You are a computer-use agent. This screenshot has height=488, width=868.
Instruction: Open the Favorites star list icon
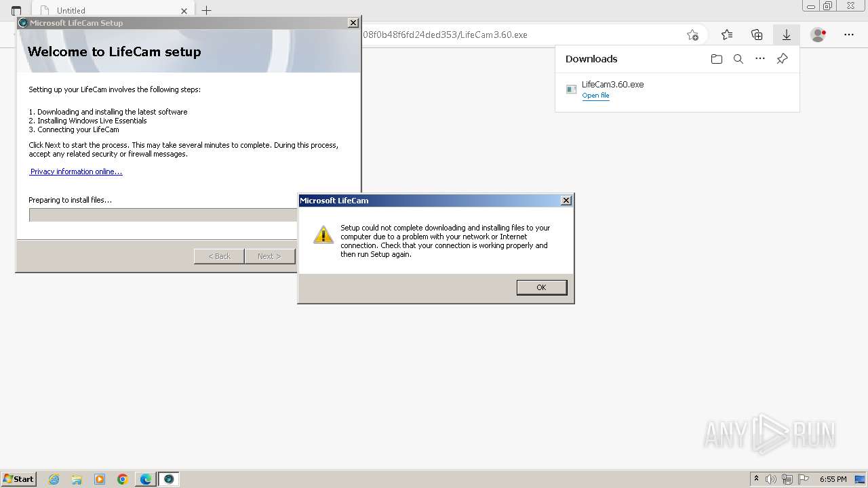click(727, 35)
